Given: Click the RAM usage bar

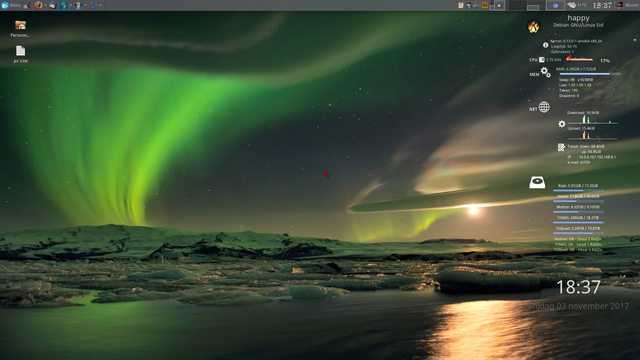Looking at the screenshot, I should 590,74.
